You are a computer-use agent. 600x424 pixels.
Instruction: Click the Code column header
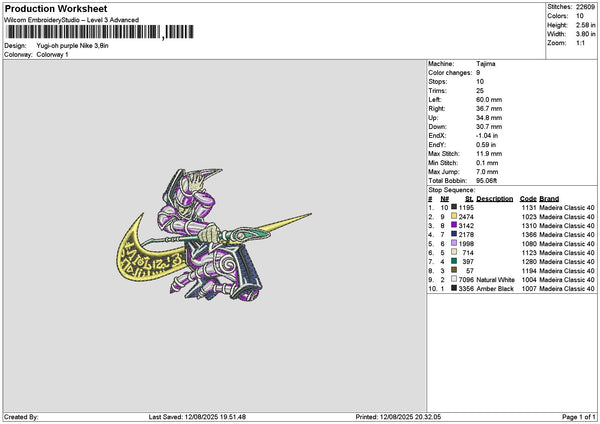coord(528,199)
